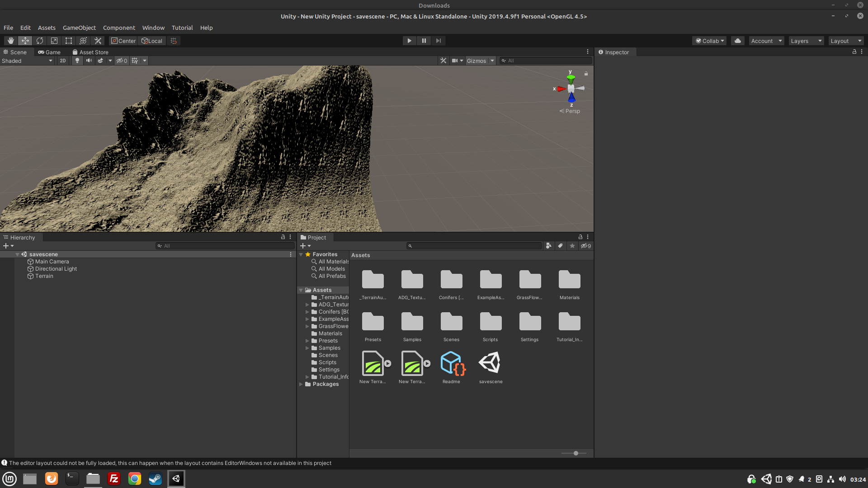The width and height of the screenshot is (868, 488).
Task: Open the savescene scene asset
Action: (491, 367)
